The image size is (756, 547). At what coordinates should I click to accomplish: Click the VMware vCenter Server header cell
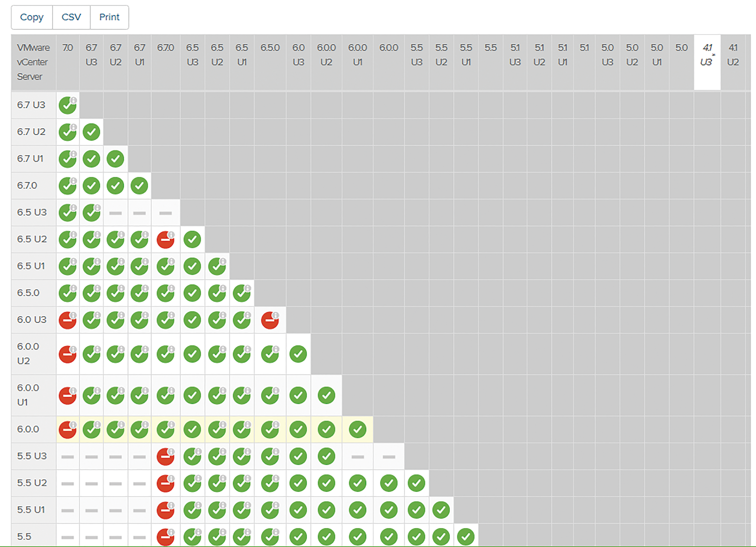[33, 62]
